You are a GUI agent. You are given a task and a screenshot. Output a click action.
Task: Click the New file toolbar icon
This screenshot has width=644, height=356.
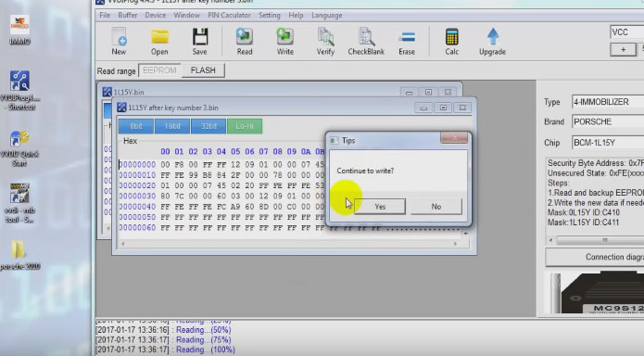(119, 41)
